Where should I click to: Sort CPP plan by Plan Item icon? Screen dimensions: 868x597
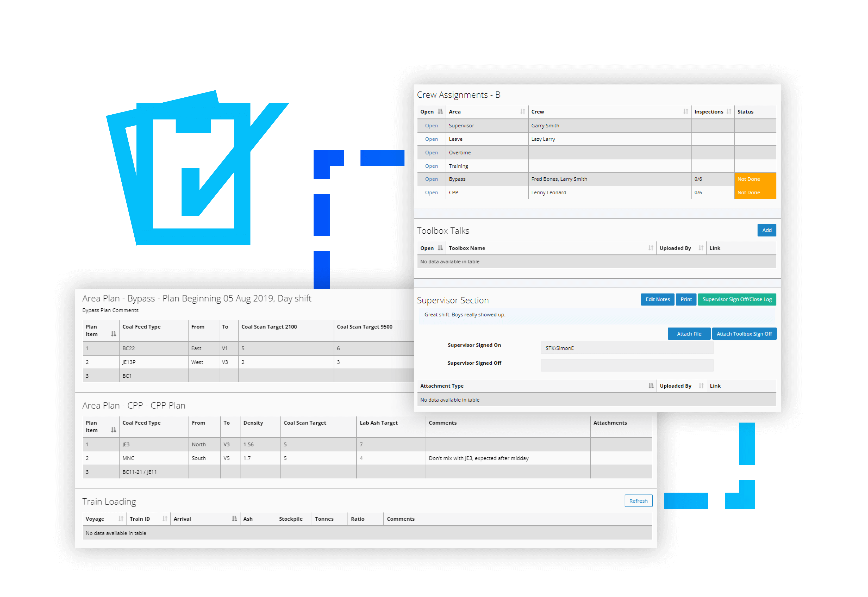tap(114, 430)
